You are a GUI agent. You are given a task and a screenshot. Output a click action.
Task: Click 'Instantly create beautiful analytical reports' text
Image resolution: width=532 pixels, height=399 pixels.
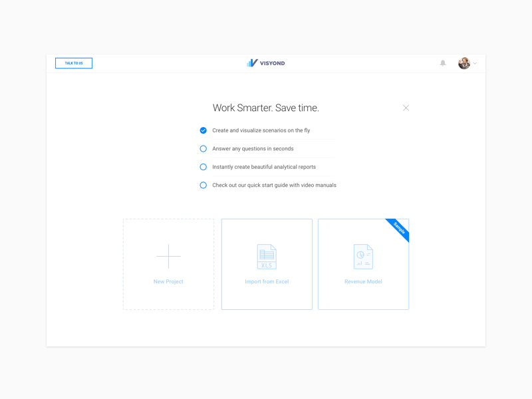tap(264, 167)
